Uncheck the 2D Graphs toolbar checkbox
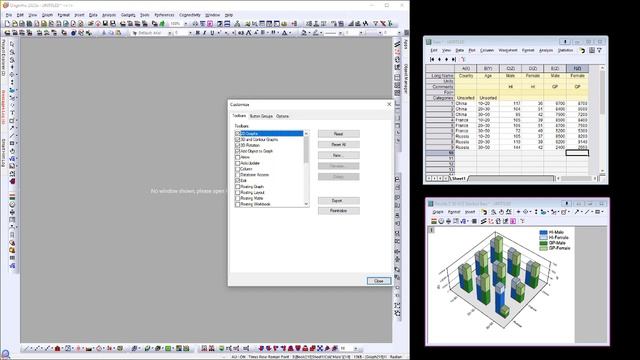The width and height of the screenshot is (640, 360). click(238, 134)
